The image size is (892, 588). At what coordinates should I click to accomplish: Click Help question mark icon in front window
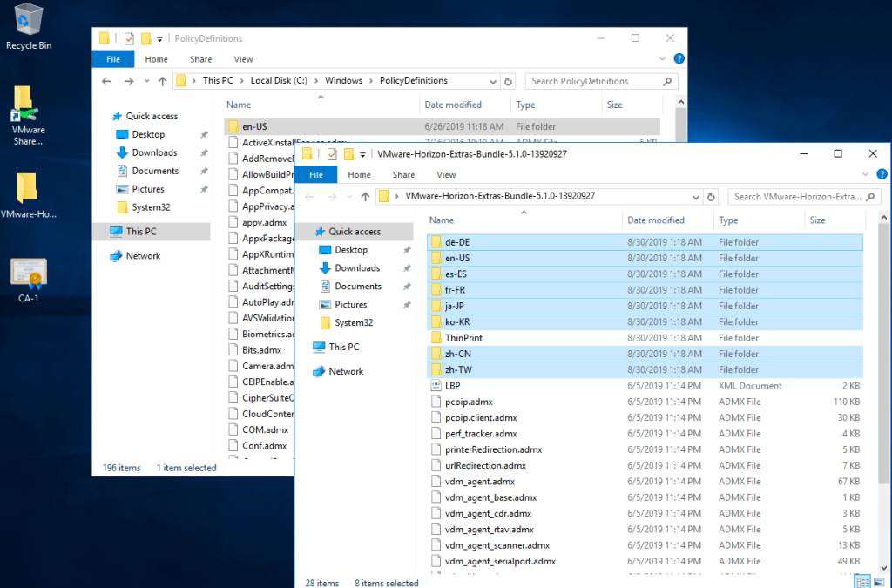pyautogui.click(x=881, y=174)
